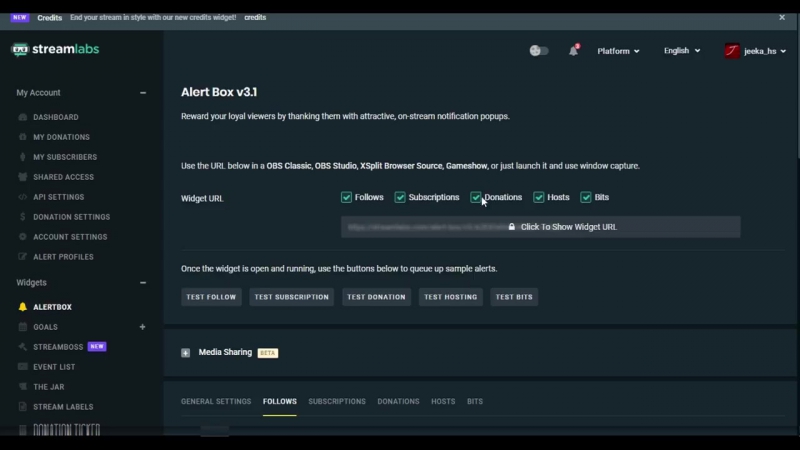Screen dimensions: 800x450
Task: Click the Test Donation button
Action: coord(377,297)
